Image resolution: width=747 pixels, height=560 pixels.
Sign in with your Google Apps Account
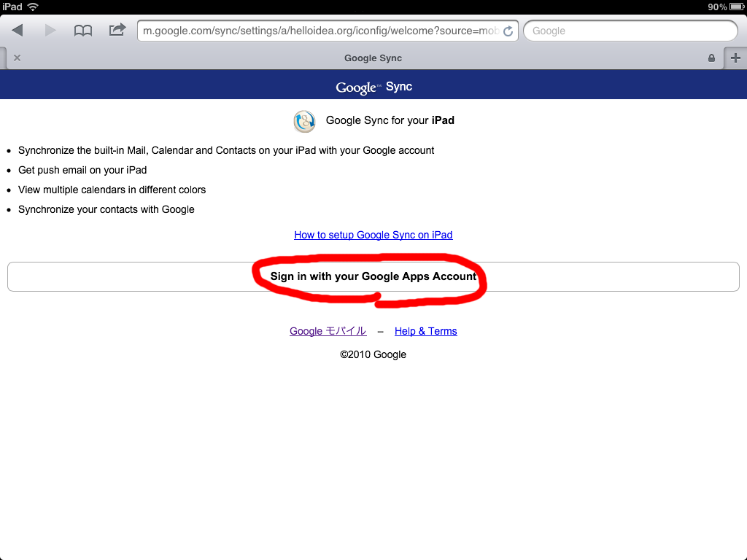point(373,276)
